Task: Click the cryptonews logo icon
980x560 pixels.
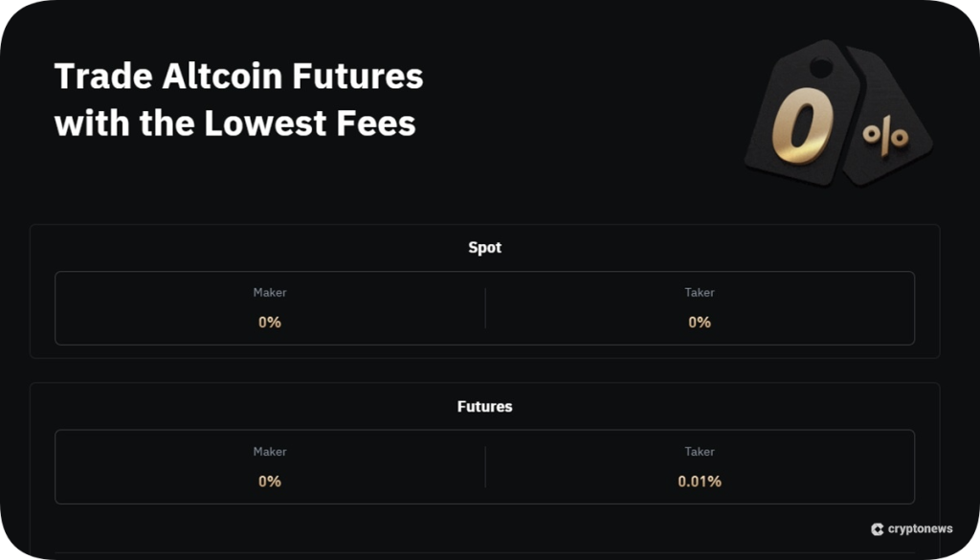Action: tap(877, 529)
